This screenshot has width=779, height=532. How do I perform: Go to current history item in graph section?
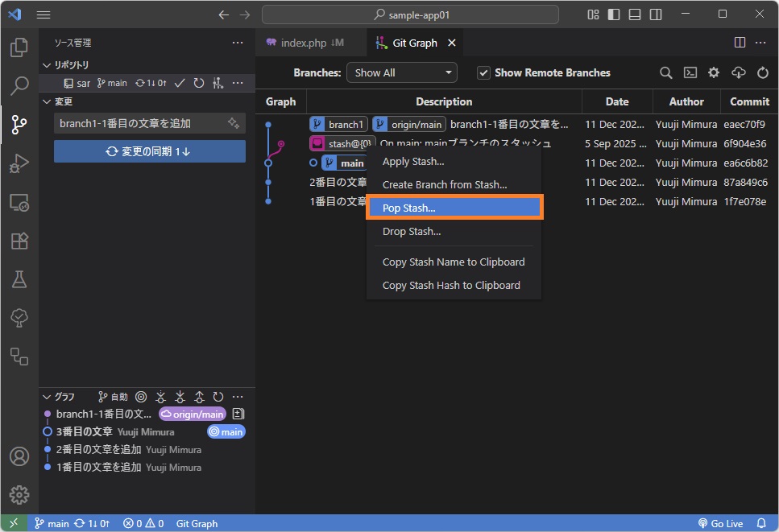click(x=141, y=397)
